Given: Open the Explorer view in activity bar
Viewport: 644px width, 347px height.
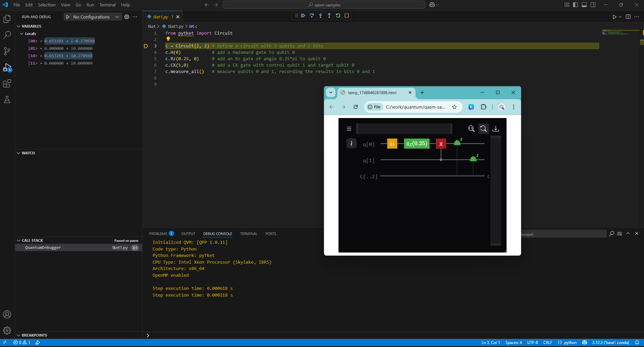Looking at the screenshot, I should coord(7,19).
